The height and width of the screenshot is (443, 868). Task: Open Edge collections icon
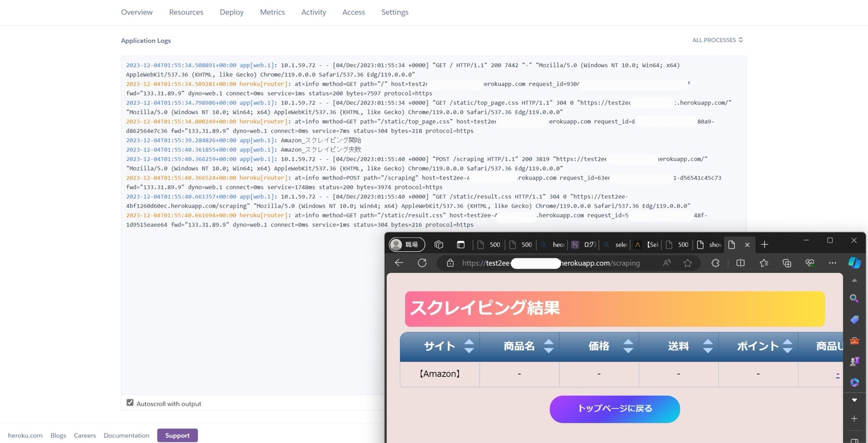[787, 263]
